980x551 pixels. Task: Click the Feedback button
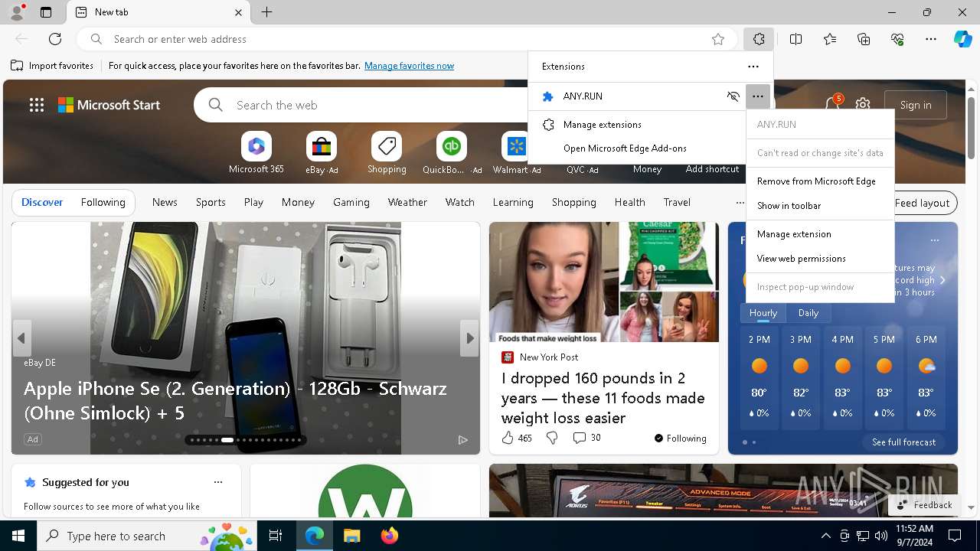point(925,505)
